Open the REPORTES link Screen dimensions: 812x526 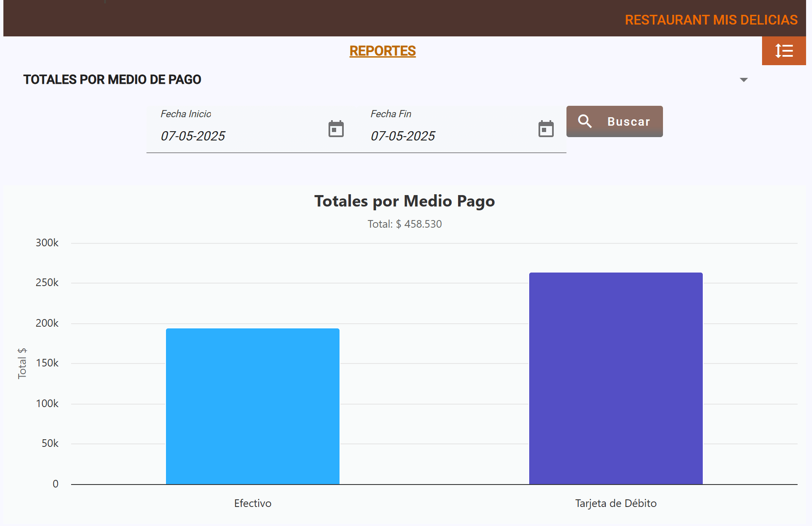tap(382, 51)
